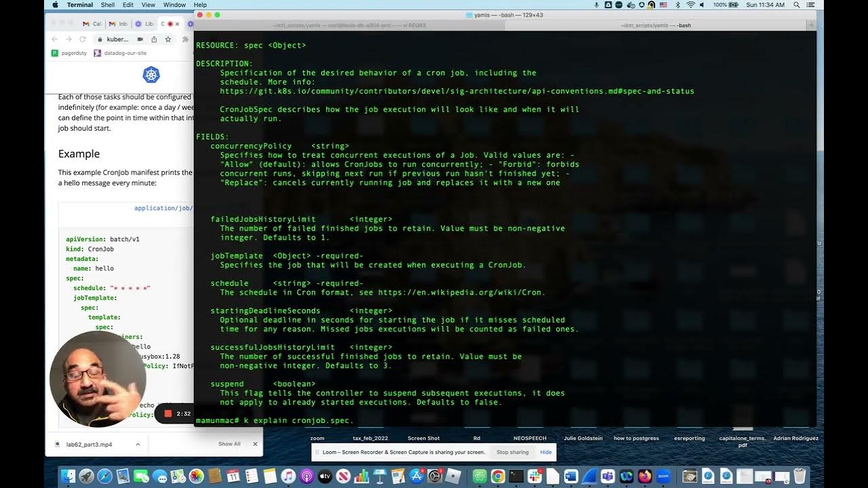The width and height of the screenshot is (868, 488).
Task: Switch to the Lib tab in Chrome
Action: point(144,24)
